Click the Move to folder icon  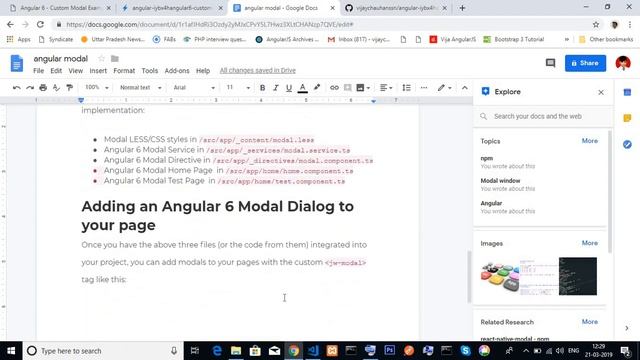tap(115, 59)
